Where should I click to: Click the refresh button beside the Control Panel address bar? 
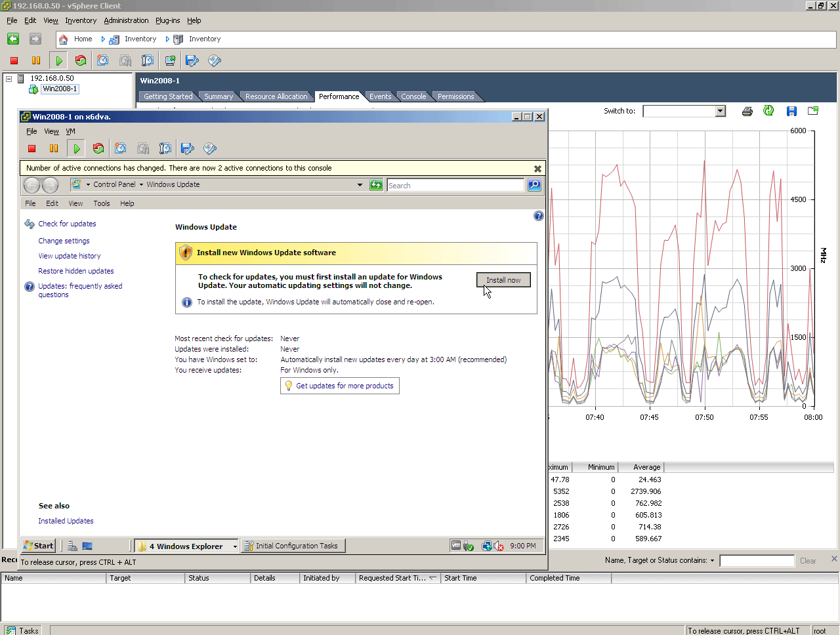pyautogui.click(x=376, y=185)
